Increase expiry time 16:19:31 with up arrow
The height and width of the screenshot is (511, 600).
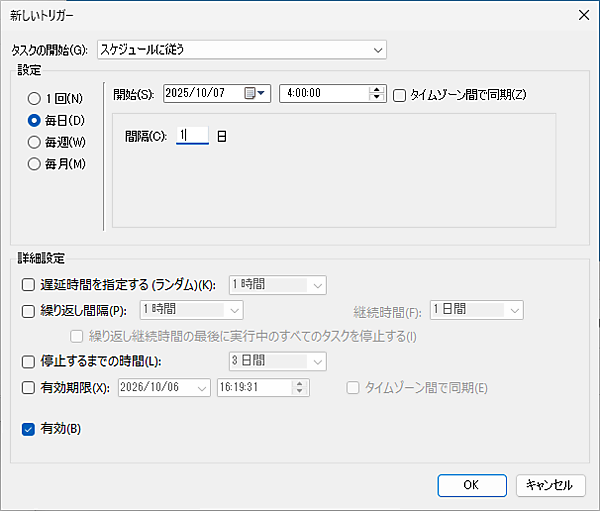point(300,384)
